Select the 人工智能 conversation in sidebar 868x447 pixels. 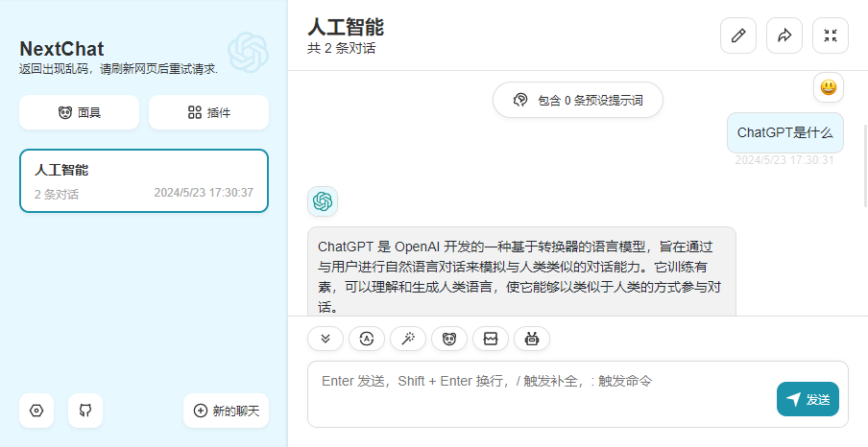pos(144,180)
